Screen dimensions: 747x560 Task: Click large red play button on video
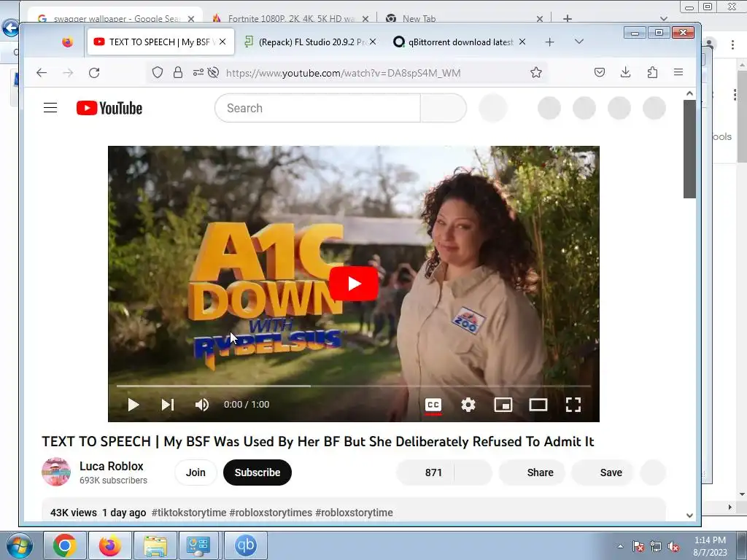[x=354, y=284]
